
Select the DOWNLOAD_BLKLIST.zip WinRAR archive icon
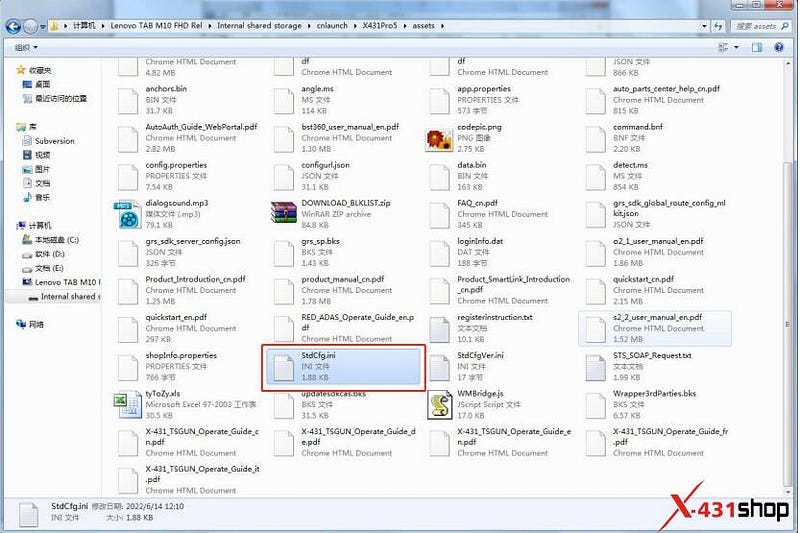[x=284, y=213]
